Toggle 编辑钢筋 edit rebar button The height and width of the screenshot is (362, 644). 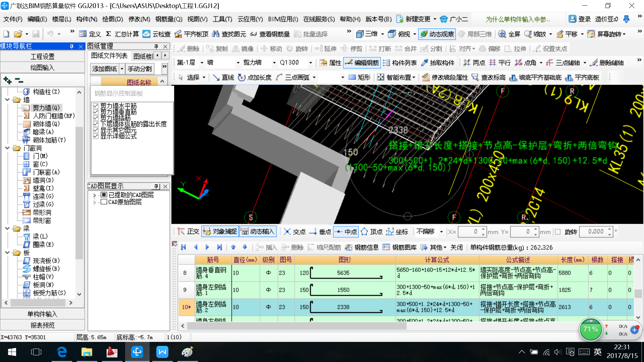(362, 63)
